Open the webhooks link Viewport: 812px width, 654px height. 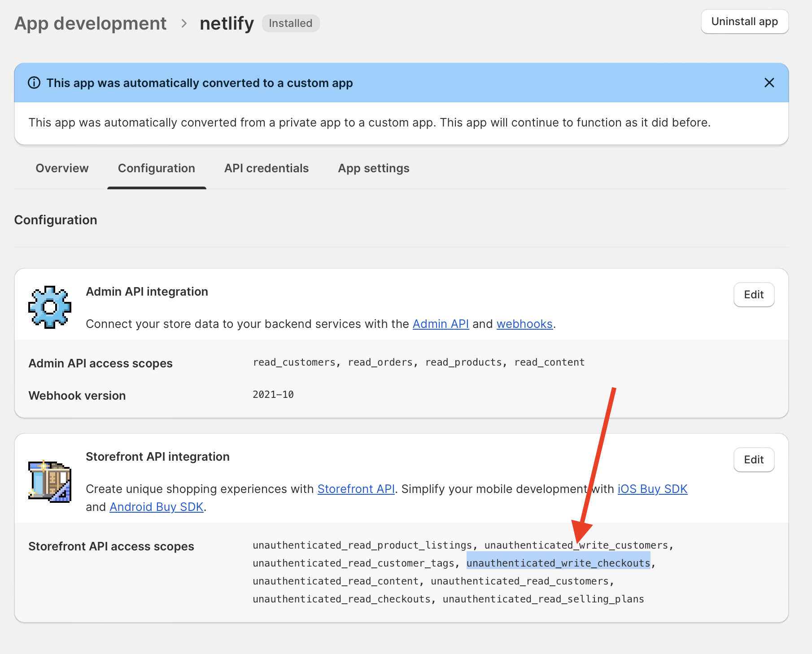point(524,324)
